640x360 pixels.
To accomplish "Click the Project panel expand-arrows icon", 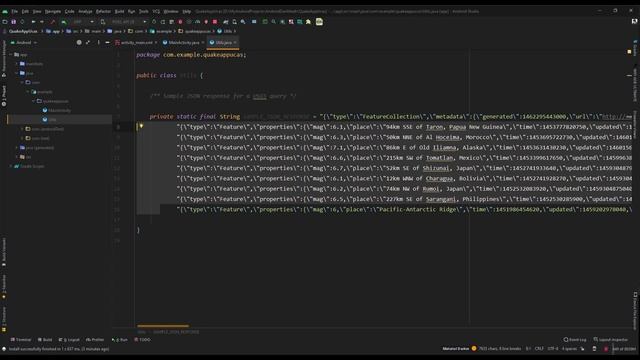I will pyautogui.click(x=88, y=42).
